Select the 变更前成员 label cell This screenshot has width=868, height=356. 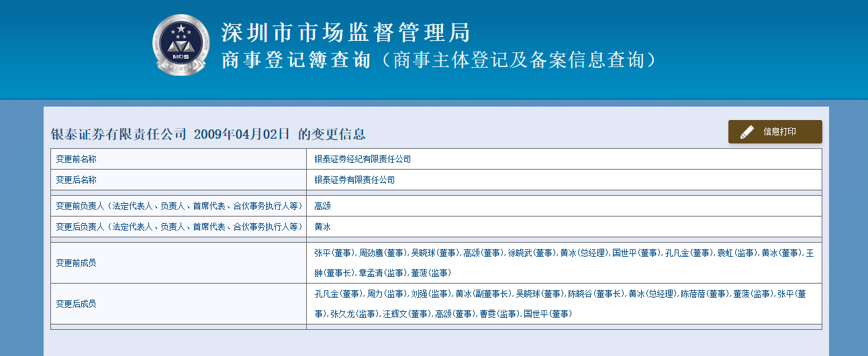179,263
